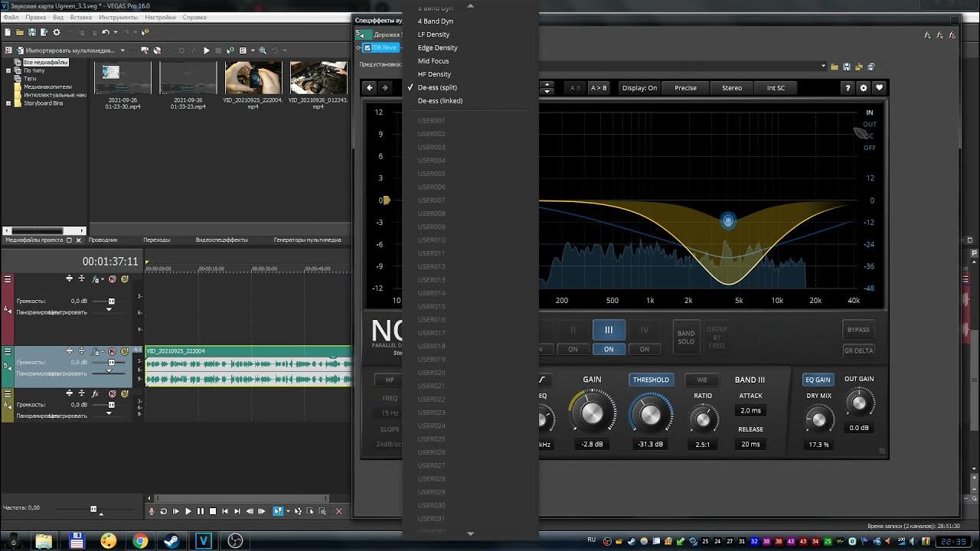Toggle the TDR Nova plugin checkbox in chain
The width and height of the screenshot is (980, 551).
point(367,47)
